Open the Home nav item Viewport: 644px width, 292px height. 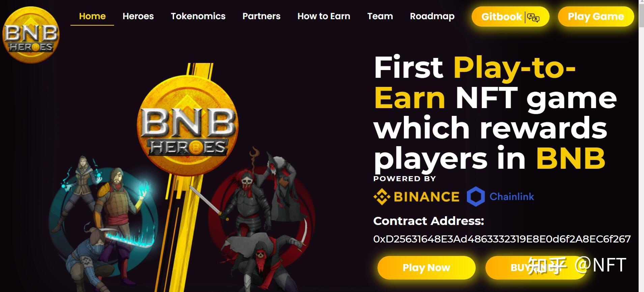(x=92, y=16)
